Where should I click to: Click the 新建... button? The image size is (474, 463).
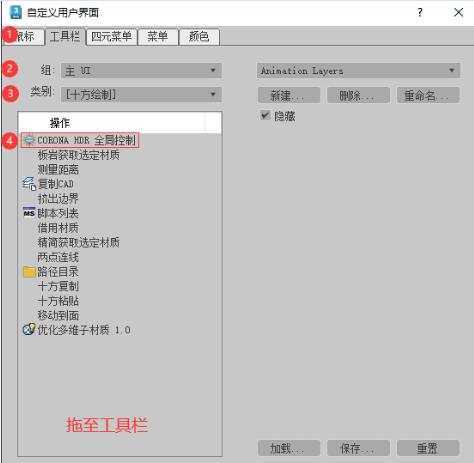[x=289, y=96]
